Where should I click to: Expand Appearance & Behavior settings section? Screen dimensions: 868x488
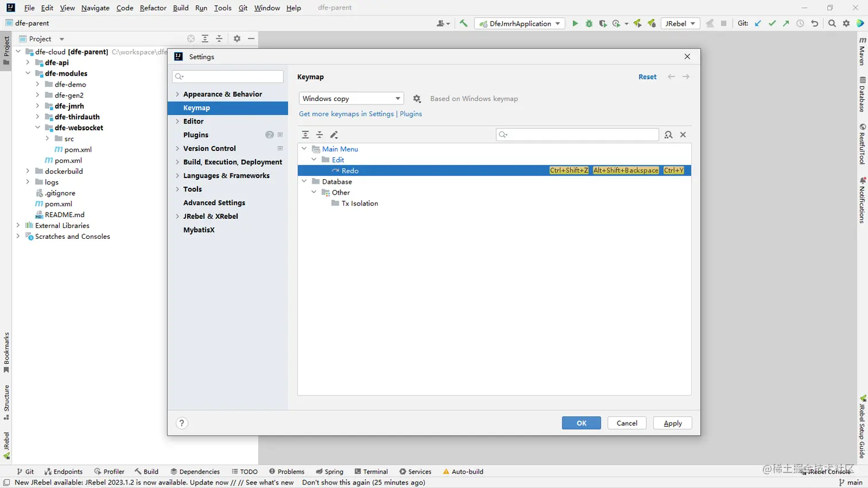point(177,94)
